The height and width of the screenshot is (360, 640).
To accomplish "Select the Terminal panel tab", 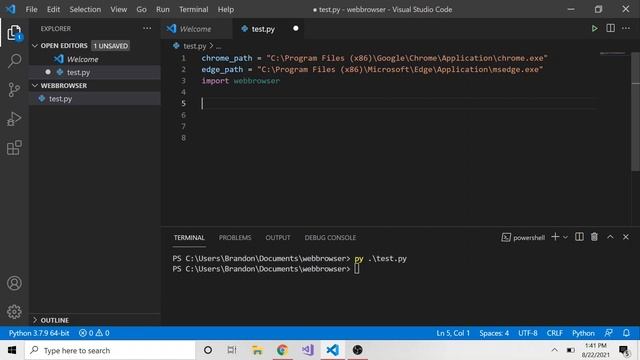I will (189, 238).
